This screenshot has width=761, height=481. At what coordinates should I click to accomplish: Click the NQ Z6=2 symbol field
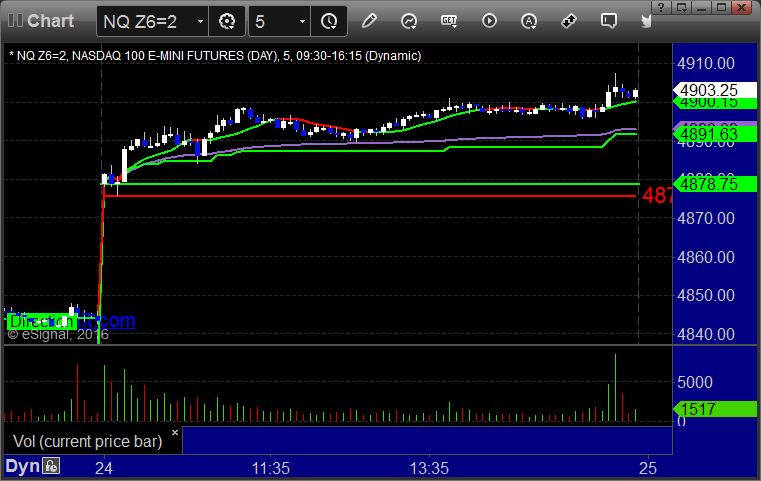(152, 21)
